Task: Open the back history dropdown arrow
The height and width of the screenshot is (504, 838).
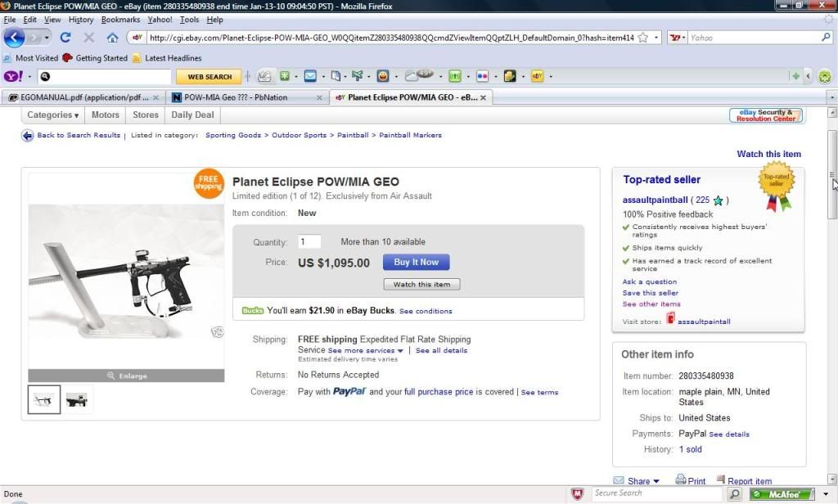Action: (x=47, y=38)
